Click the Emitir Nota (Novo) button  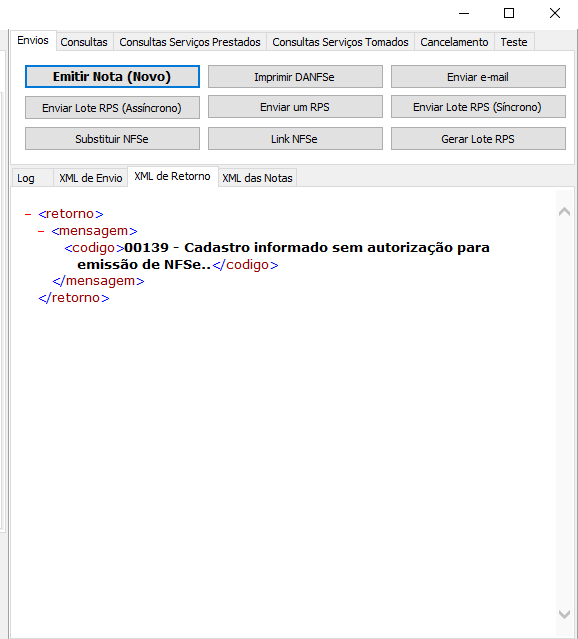[x=112, y=77]
